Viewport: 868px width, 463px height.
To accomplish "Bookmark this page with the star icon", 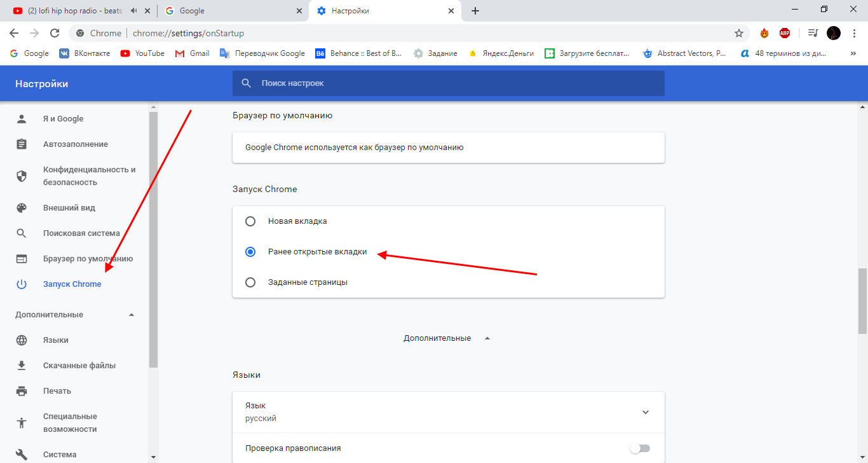I will tap(739, 33).
